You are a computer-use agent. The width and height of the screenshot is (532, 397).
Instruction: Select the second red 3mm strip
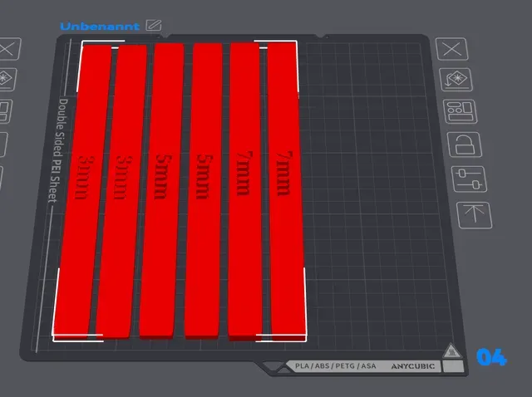click(121, 192)
